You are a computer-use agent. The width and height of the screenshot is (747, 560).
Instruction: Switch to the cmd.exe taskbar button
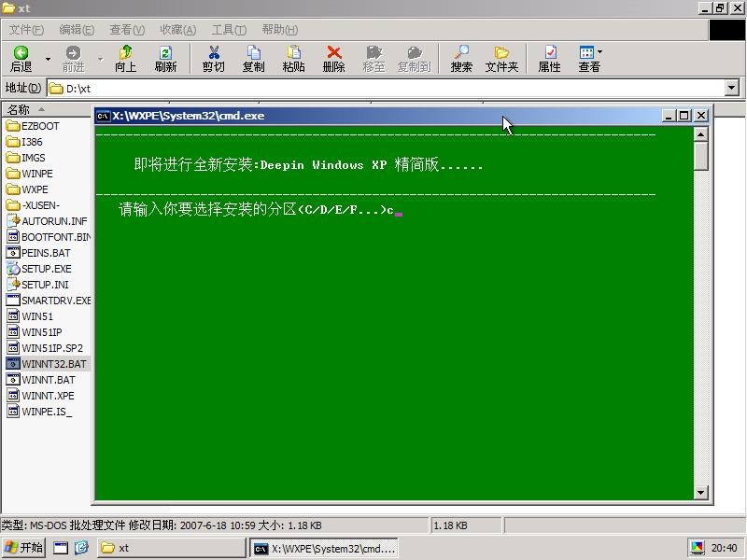pos(324,548)
